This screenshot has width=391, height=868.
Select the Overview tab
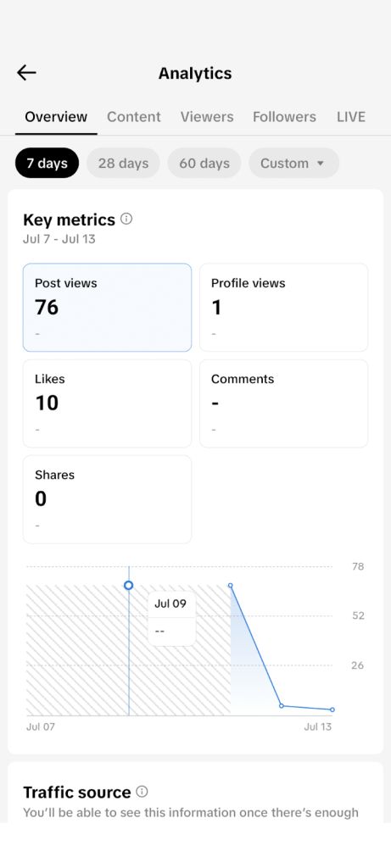point(56,117)
